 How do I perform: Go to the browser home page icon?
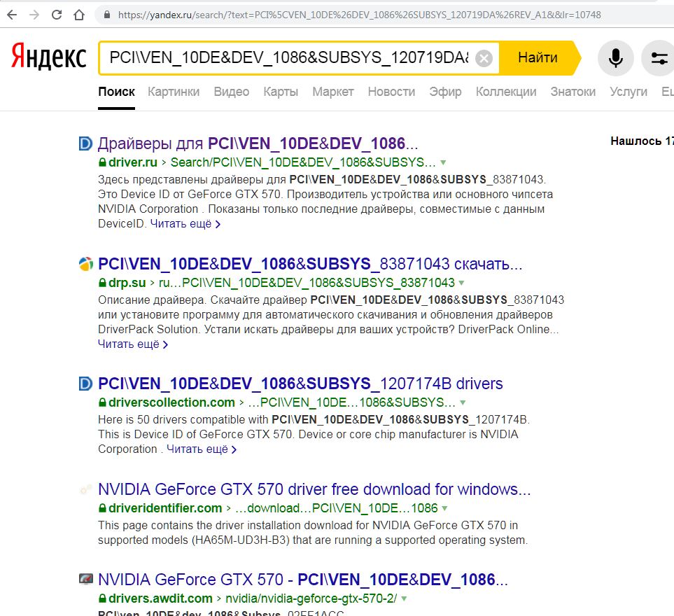(x=79, y=15)
